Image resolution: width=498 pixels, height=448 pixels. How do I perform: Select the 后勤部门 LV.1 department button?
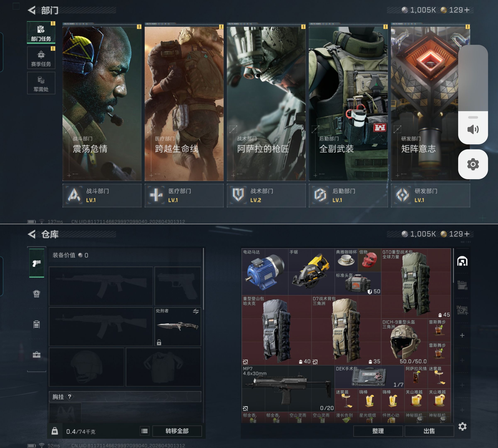348,195
